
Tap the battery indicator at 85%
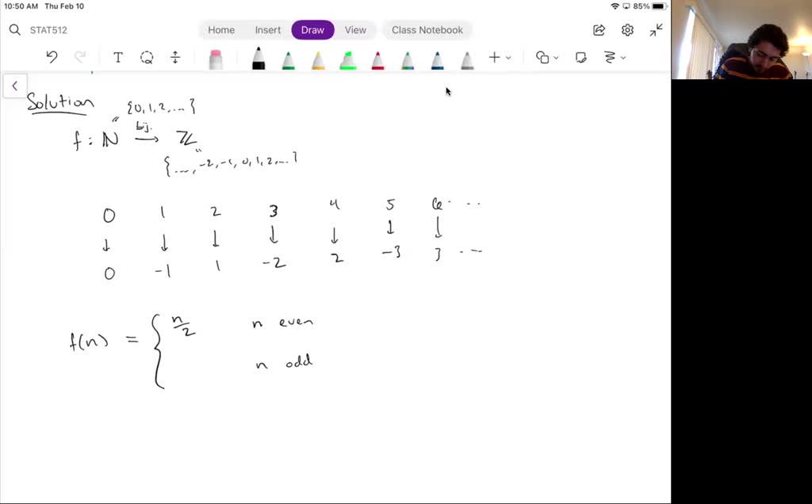[x=649, y=6]
